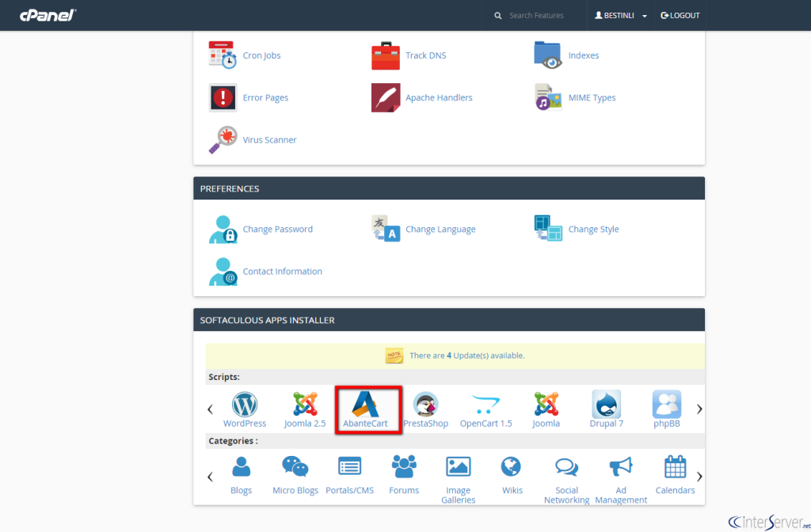Choose the phpBB script icon

667,405
